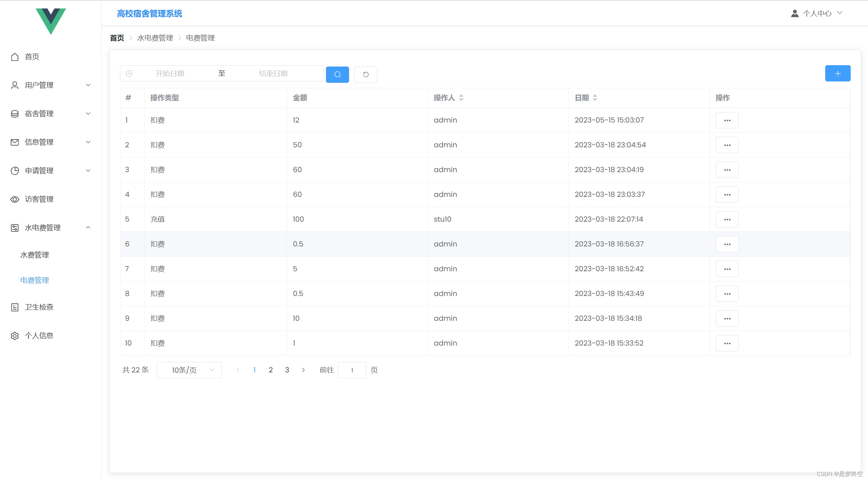The width and height of the screenshot is (868, 480).
Task: Click the home icon in sidebar
Action: (x=15, y=57)
